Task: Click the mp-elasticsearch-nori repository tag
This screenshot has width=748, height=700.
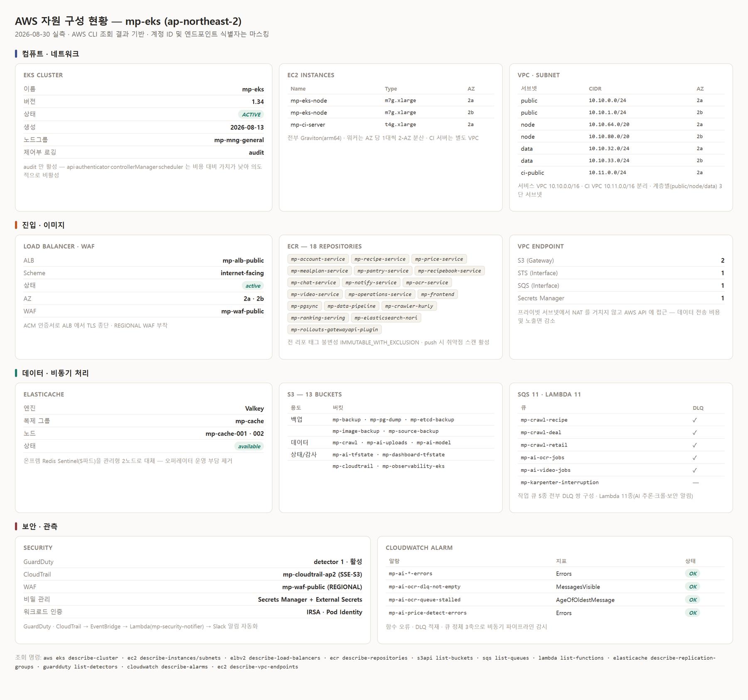Action: 386,318
